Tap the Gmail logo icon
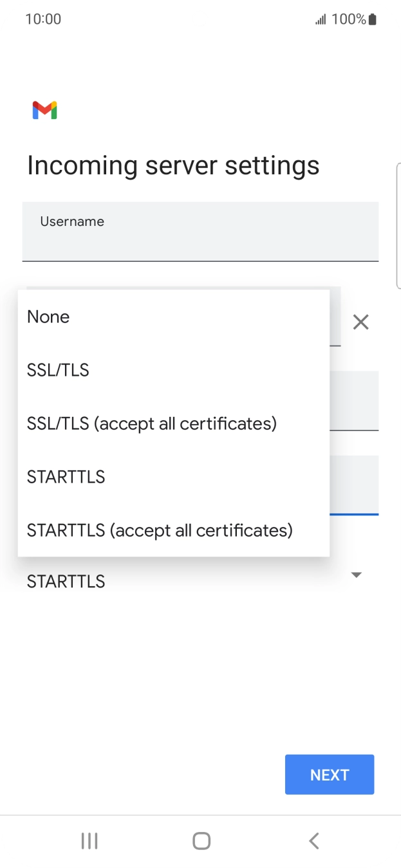The height and width of the screenshot is (868, 401). (x=44, y=110)
